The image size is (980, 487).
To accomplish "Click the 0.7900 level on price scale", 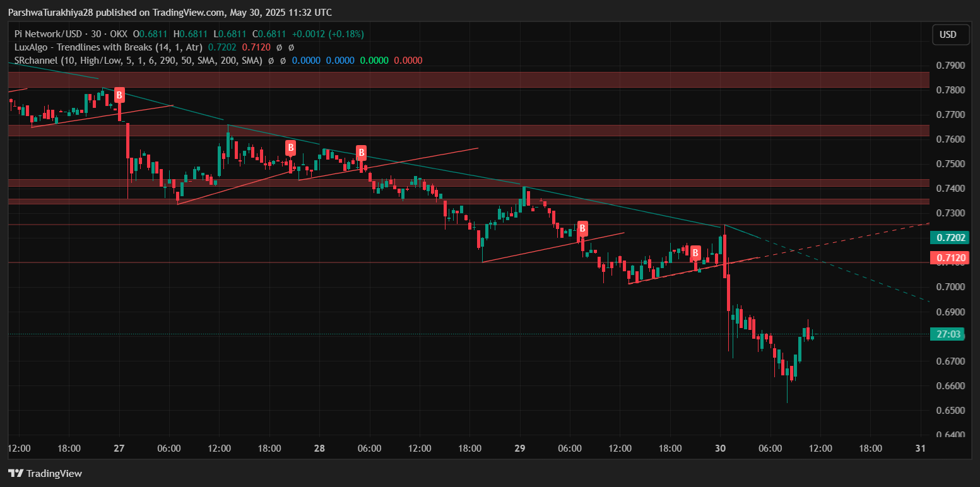I will (x=950, y=66).
